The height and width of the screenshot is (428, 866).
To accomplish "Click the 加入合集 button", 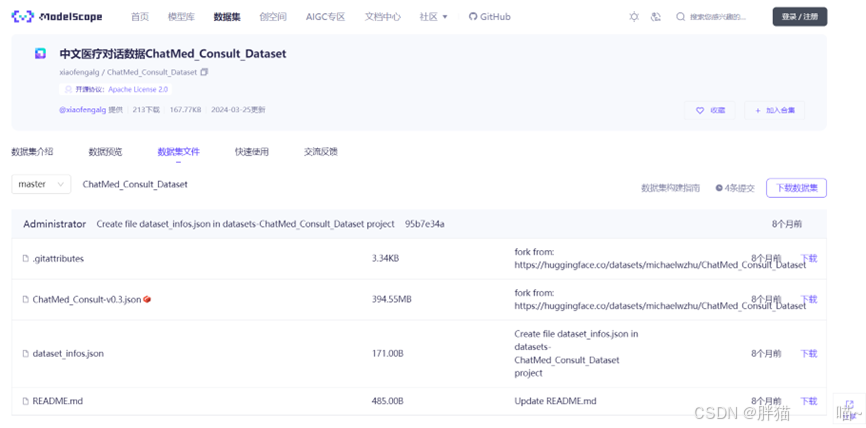I will (x=774, y=110).
